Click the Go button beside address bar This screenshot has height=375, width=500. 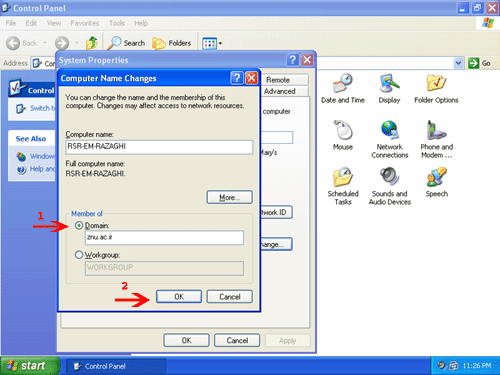tap(479, 63)
